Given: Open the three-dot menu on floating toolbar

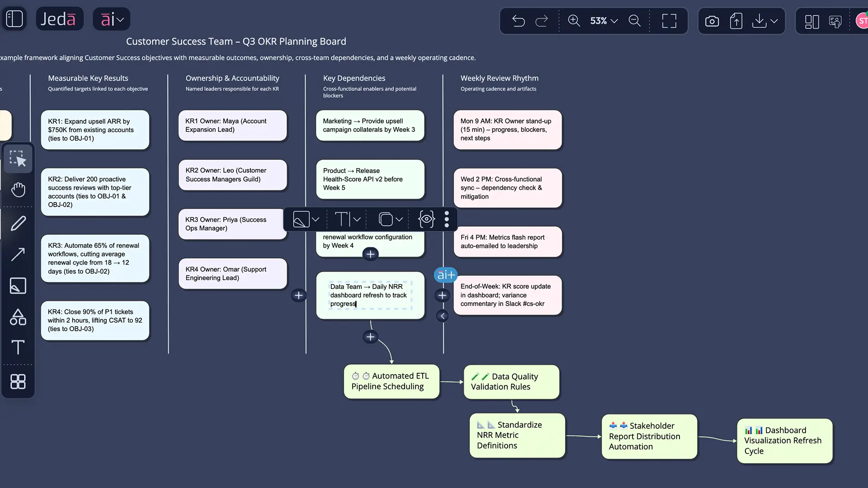Looking at the screenshot, I should pos(447,219).
